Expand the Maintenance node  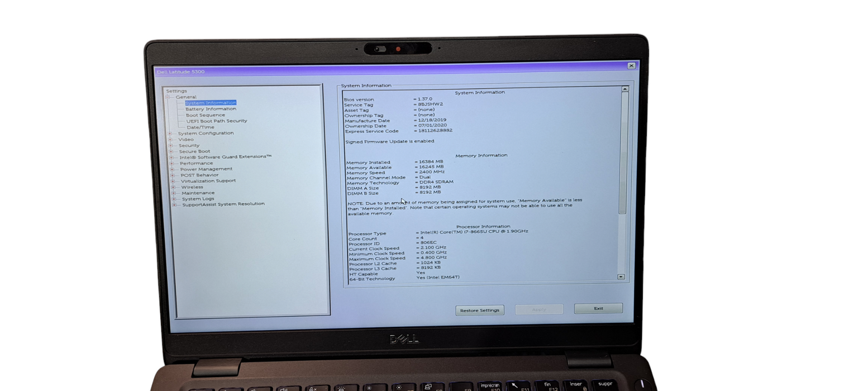174,193
